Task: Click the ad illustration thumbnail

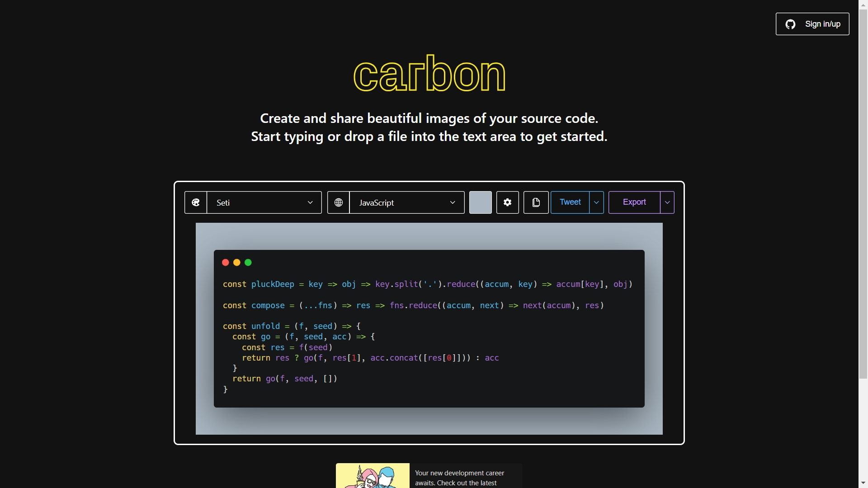Action: point(373,475)
